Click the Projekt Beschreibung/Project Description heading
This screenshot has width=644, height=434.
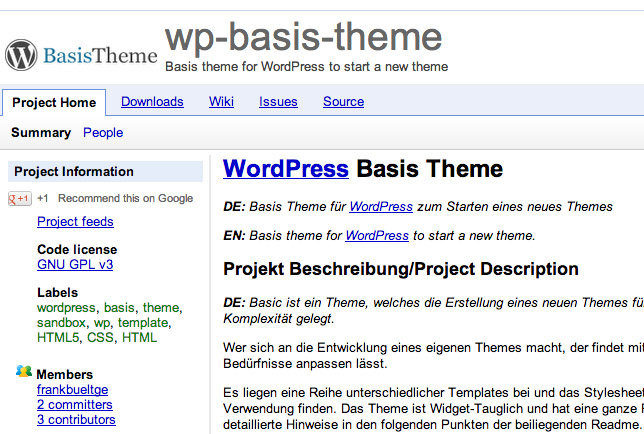point(401,269)
